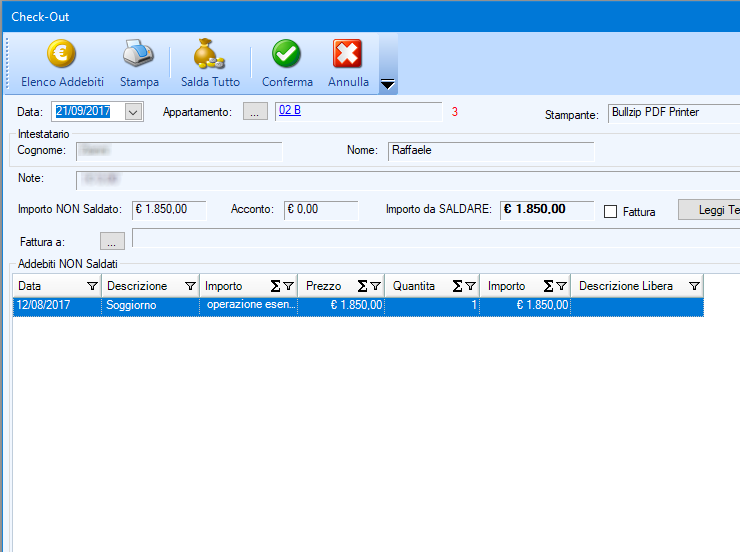The image size is (740, 552).
Task: Click filter icon on Descrizione Libera column
Action: [x=694, y=286]
